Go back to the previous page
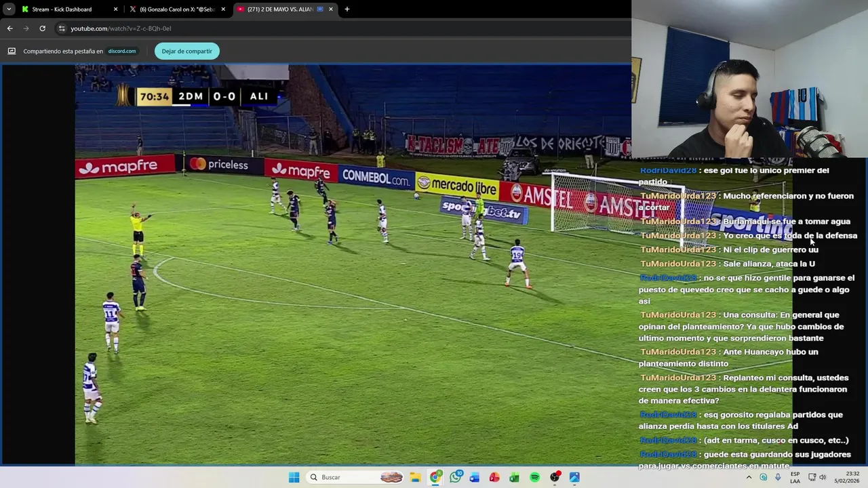Viewport: 868px width, 488px height. click(9, 28)
